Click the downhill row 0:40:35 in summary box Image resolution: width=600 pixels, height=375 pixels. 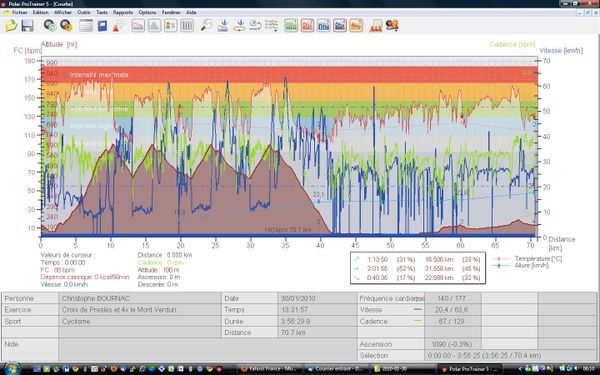[x=418, y=278]
